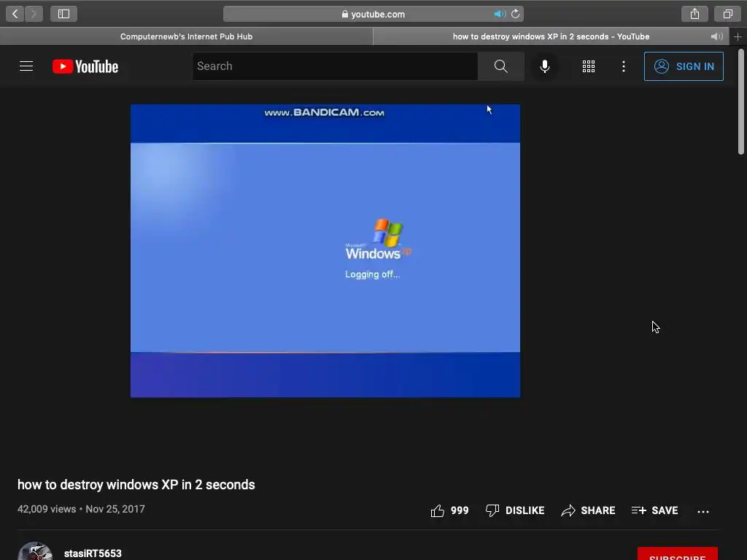Open the stasiRT5653 channel link

93,553
